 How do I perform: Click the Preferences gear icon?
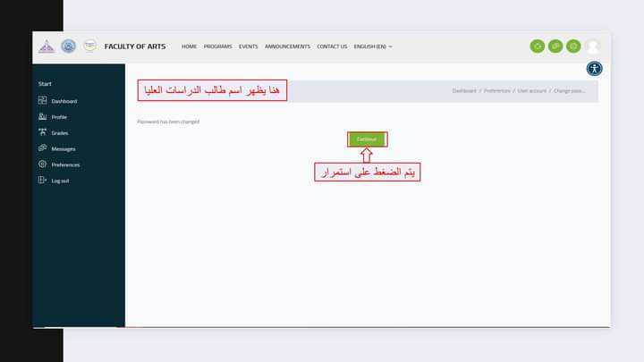click(x=42, y=164)
